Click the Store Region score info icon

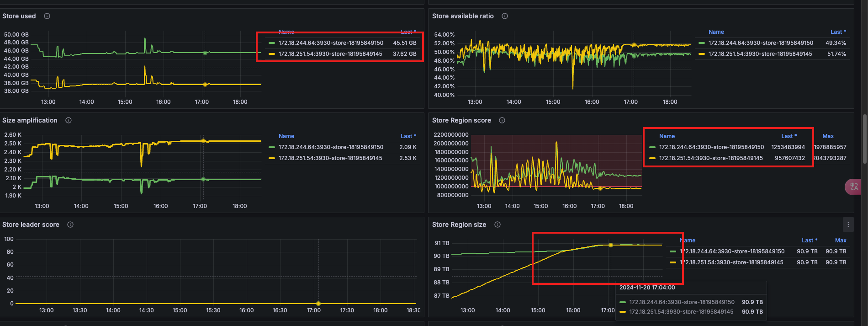tap(502, 120)
